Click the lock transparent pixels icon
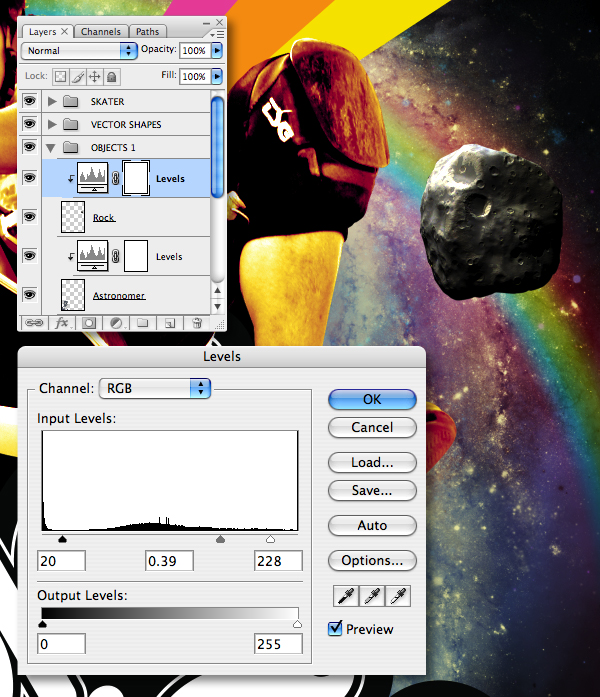The width and height of the screenshot is (600, 697). (x=60, y=77)
